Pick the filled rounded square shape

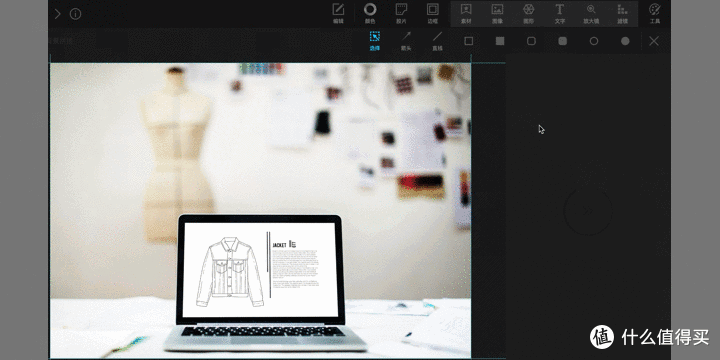pyautogui.click(x=562, y=41)
